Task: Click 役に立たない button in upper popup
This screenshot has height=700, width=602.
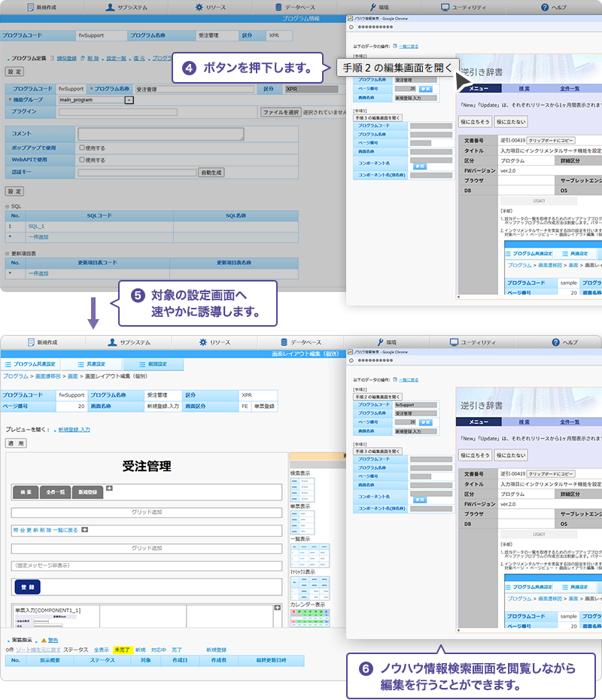Action: [x=512, y=122]
